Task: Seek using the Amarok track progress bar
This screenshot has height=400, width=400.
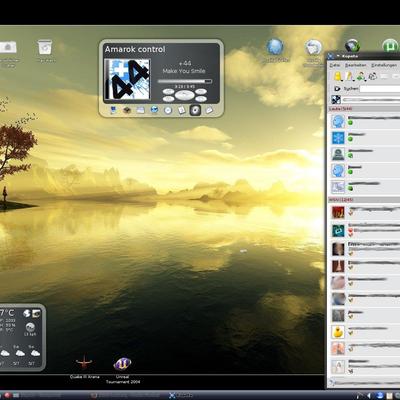Action: (185, 81)
